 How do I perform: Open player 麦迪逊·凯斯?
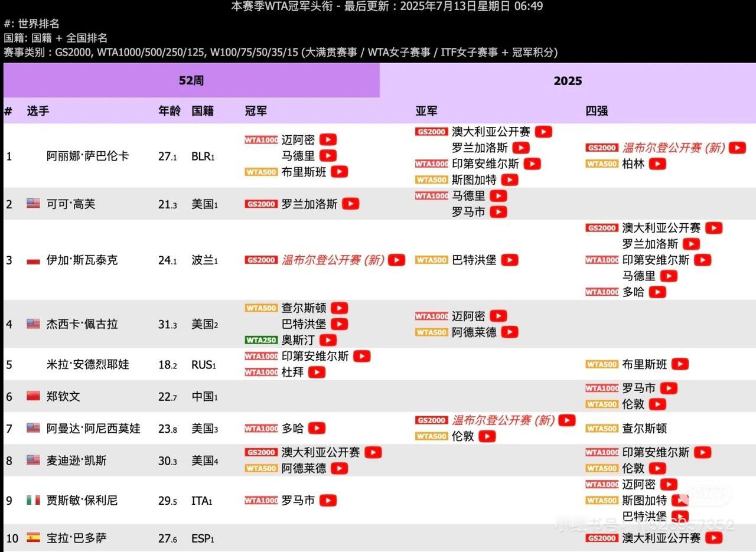point(77,460)
